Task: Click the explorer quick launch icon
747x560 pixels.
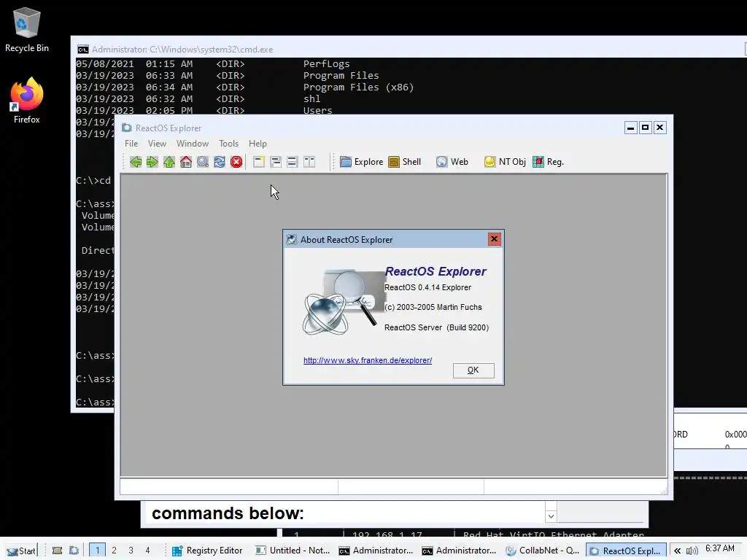Action: point(74,551)
